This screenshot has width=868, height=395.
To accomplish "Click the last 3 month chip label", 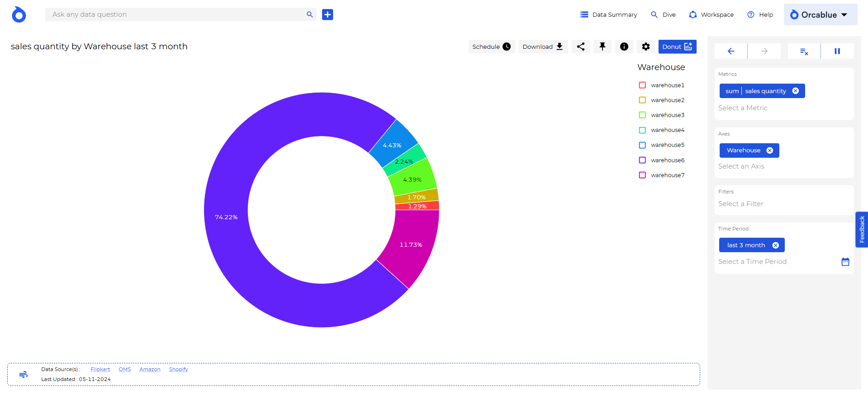I will (x=746, y=245).
